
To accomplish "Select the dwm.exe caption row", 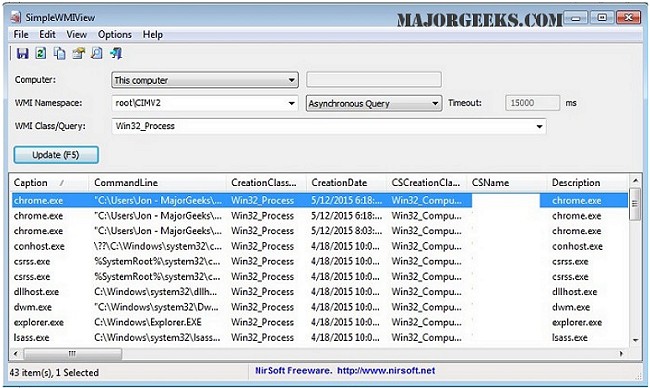I will [x=33, y=307].
